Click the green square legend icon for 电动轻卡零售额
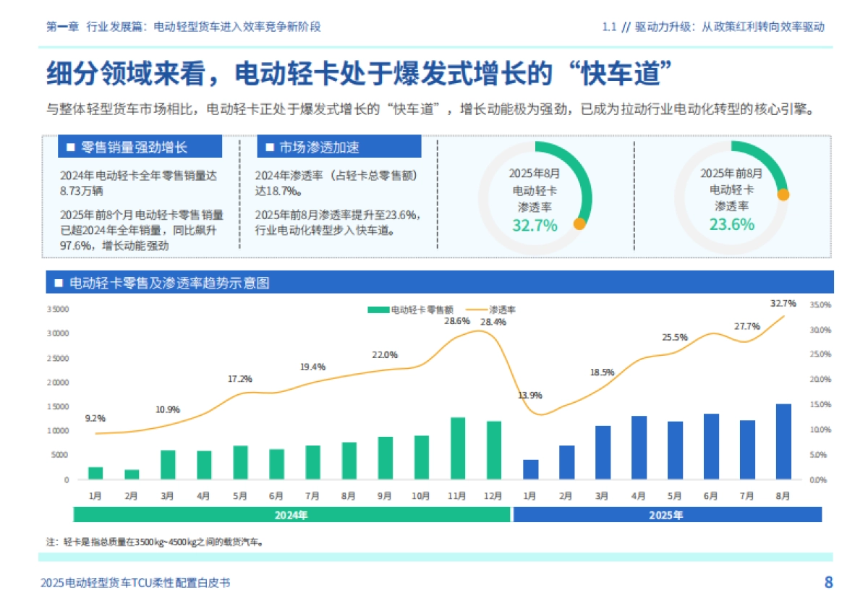 pos(378,309)
